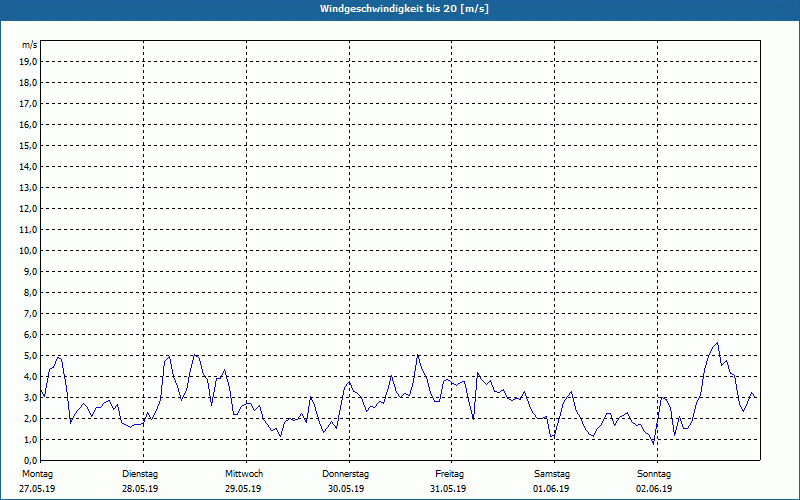This screenshot has height=500, width=800.
Task: Click the 1,0 y-axis label
Action: (30, 439)
